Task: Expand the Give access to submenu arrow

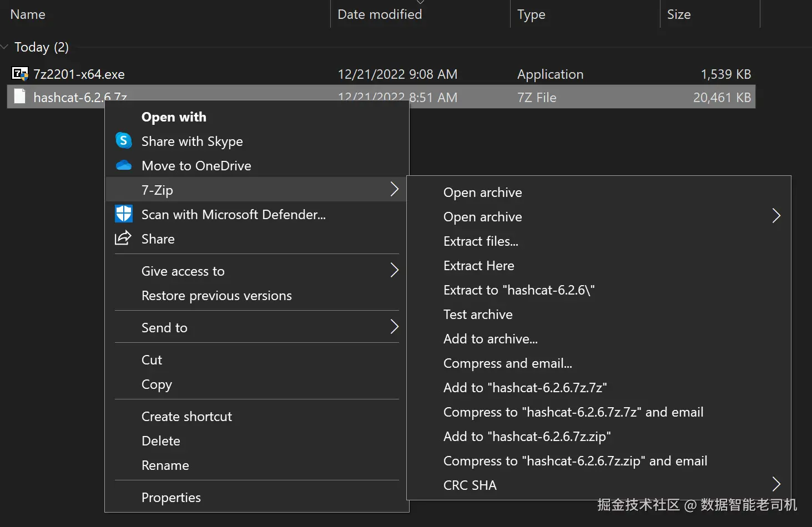Action: click(x=394, y=270)
